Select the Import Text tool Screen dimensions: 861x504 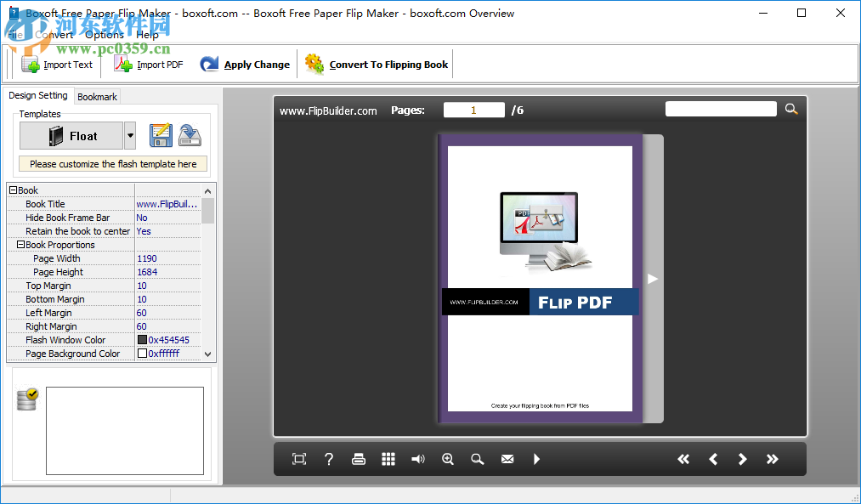57,64
